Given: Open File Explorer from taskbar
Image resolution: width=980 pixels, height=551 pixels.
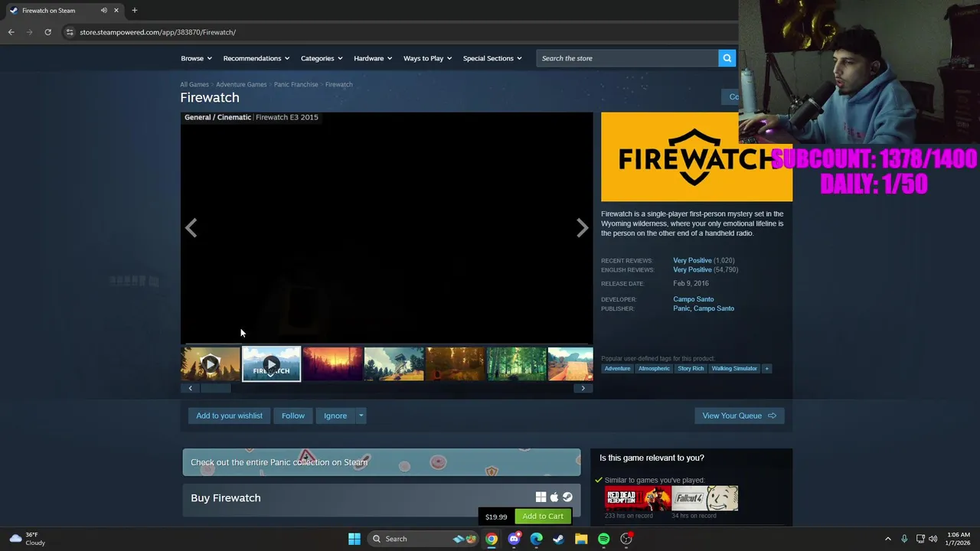Looking at the screenshot, I should pos(581,539).
